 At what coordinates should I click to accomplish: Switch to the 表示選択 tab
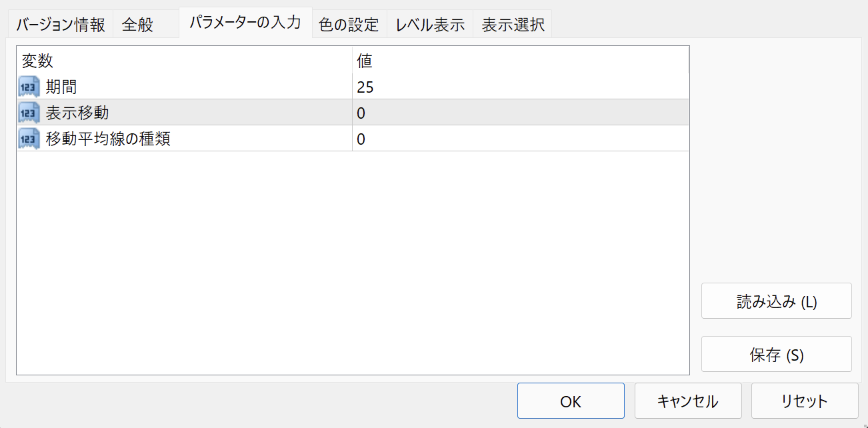pos(513,25)
